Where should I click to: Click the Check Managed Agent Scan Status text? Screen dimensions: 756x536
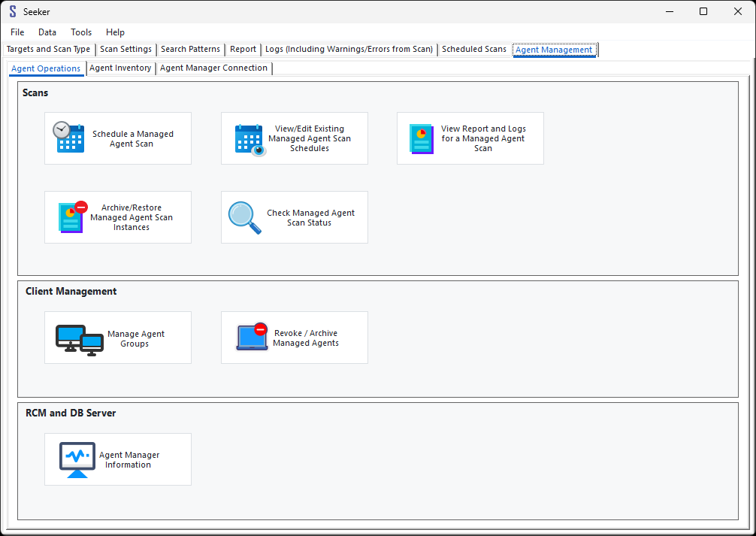(x=310, y=217)
